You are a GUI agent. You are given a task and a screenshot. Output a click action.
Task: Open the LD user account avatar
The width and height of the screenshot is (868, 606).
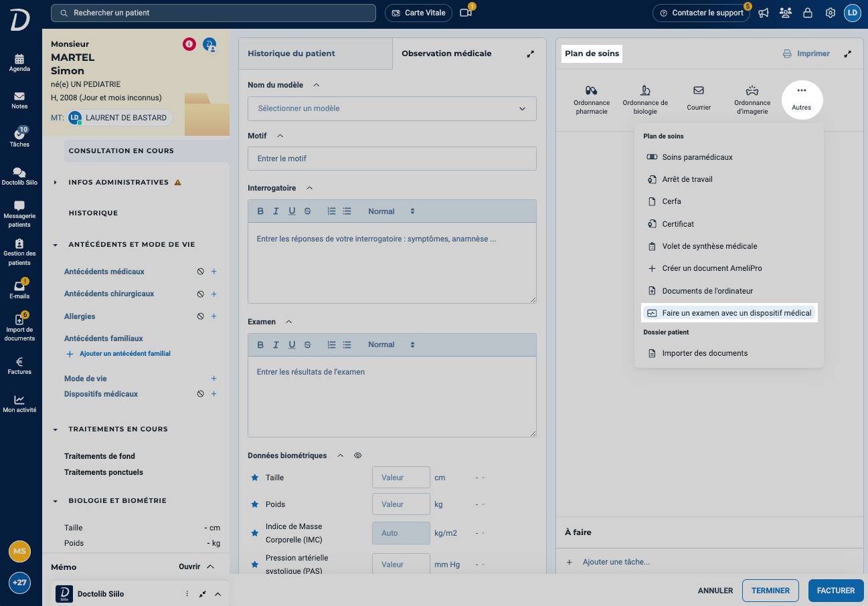[x=852, y=13]
